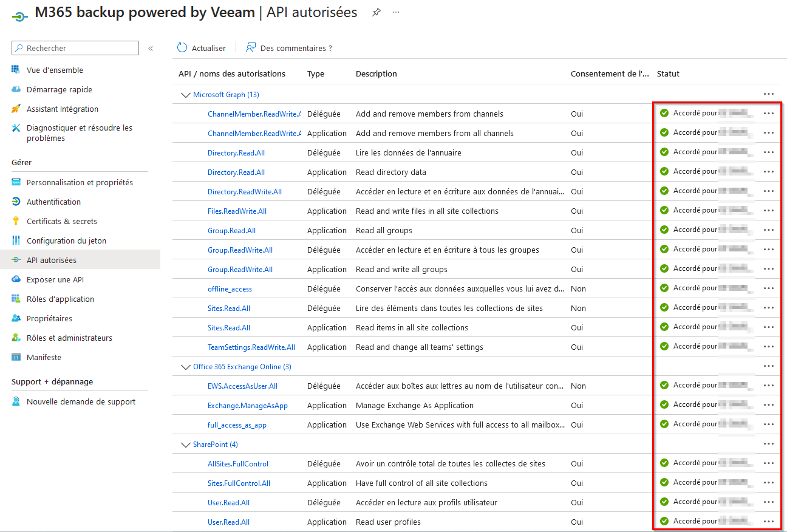Click the Assistant Intégration rocket icon

[x=16, y=109]
